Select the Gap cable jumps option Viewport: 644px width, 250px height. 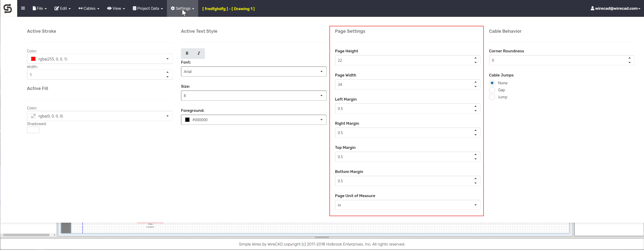tap(492, 90)
